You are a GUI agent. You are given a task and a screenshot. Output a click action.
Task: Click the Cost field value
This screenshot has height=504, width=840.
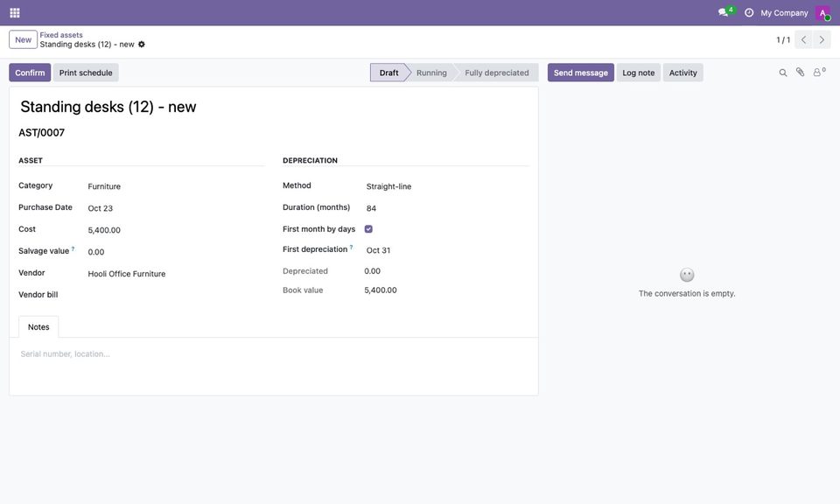[175, 230]
